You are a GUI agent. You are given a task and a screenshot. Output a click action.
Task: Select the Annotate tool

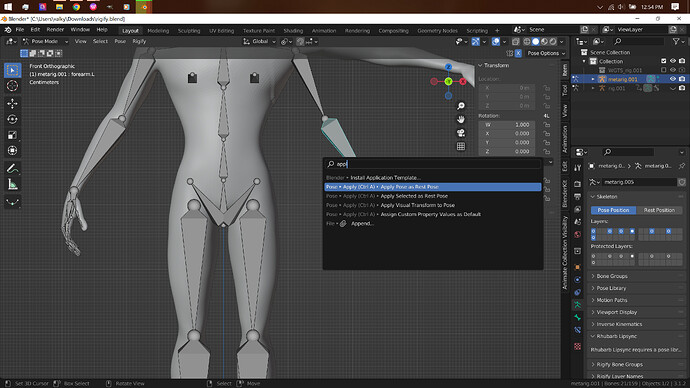pyautogui.click(x=12, y=168)
